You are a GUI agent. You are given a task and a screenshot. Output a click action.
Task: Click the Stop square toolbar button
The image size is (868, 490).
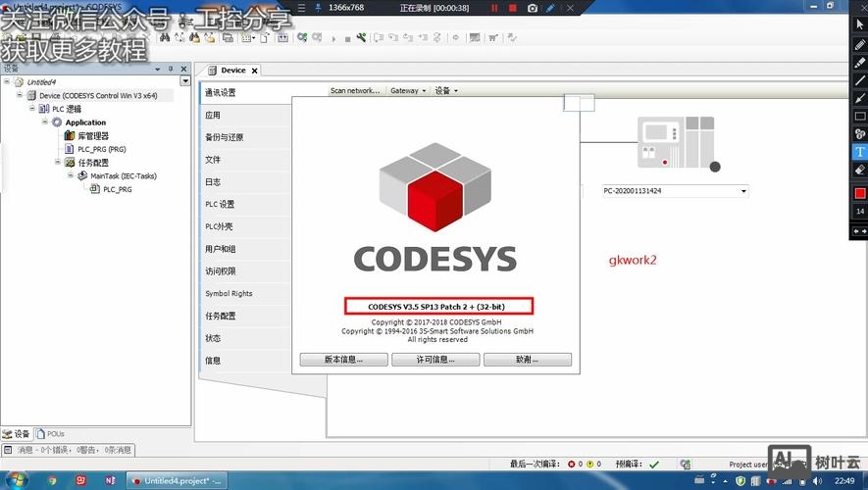pos(347,39)
